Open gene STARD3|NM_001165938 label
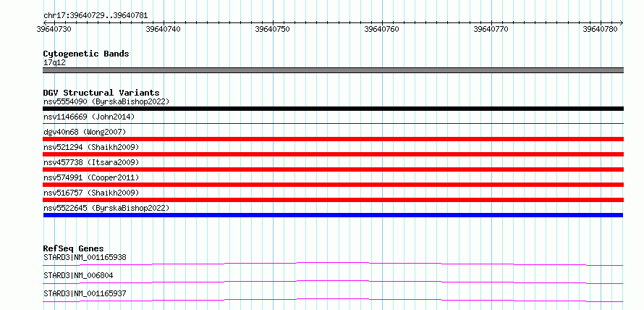Screen dimensions: 644x310 (85, 257)
